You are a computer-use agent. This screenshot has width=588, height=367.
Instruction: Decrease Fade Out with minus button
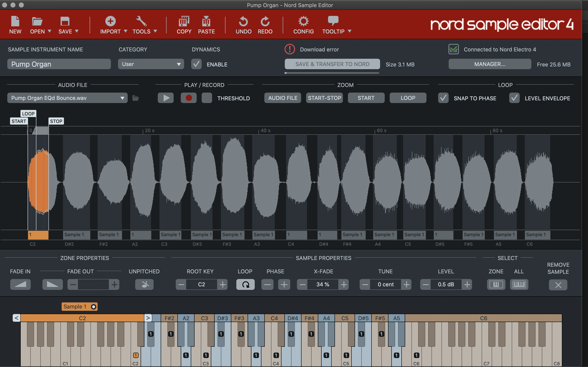click(73, 284)
